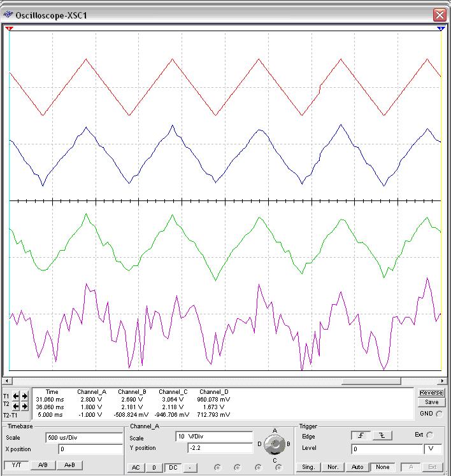Click the red T1 cursor marker
451x476 pixels.
click(9, 29)
